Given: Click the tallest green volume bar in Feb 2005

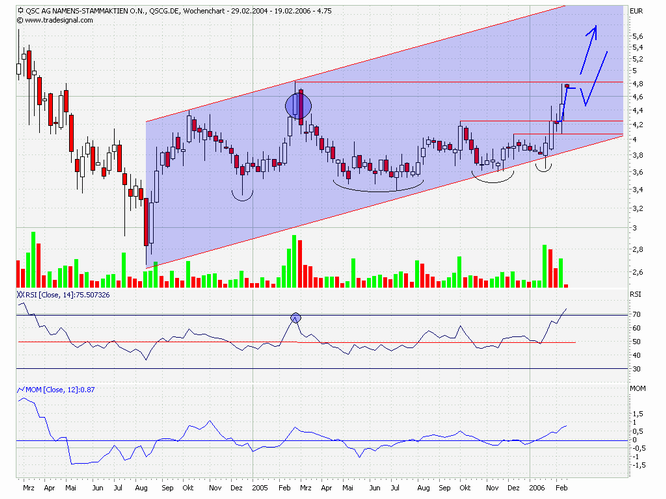Looking at the screenshot, I should 294,261.
